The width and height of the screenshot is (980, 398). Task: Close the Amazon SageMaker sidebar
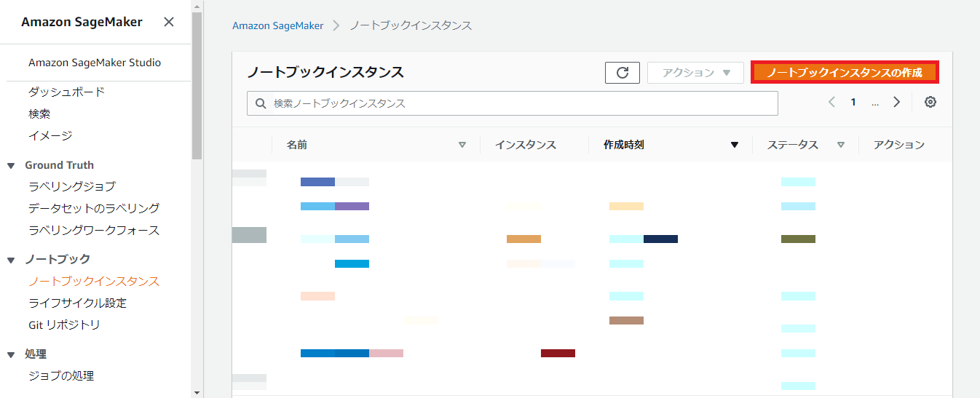coord(169,22)
